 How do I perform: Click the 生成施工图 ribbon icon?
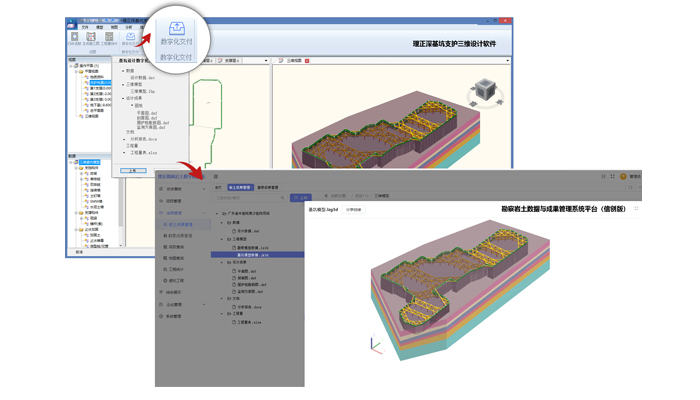point(91,38)
